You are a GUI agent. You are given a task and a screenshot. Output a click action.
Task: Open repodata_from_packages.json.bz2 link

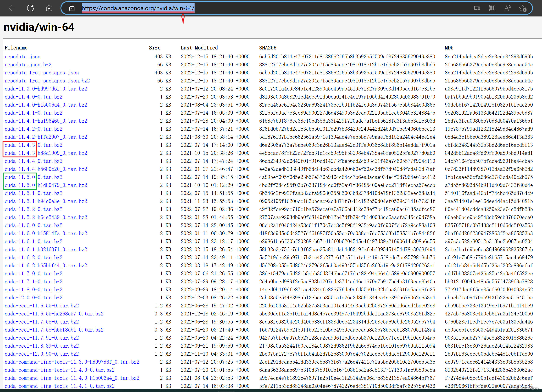coord(47,81)
